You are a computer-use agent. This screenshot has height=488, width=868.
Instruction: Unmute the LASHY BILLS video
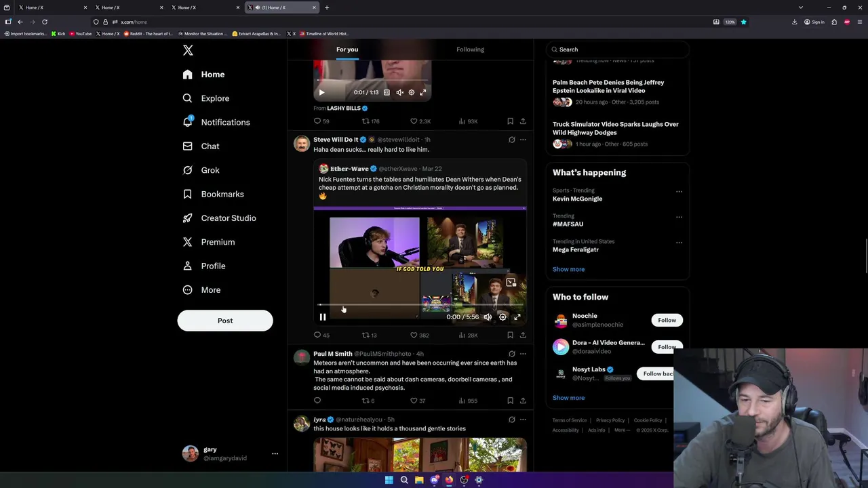click(399, 92)
